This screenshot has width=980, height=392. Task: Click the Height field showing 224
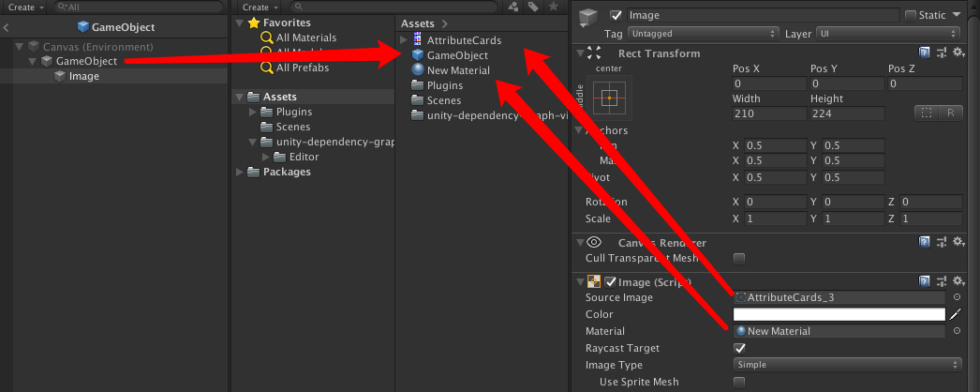click(x=848, y=113)
